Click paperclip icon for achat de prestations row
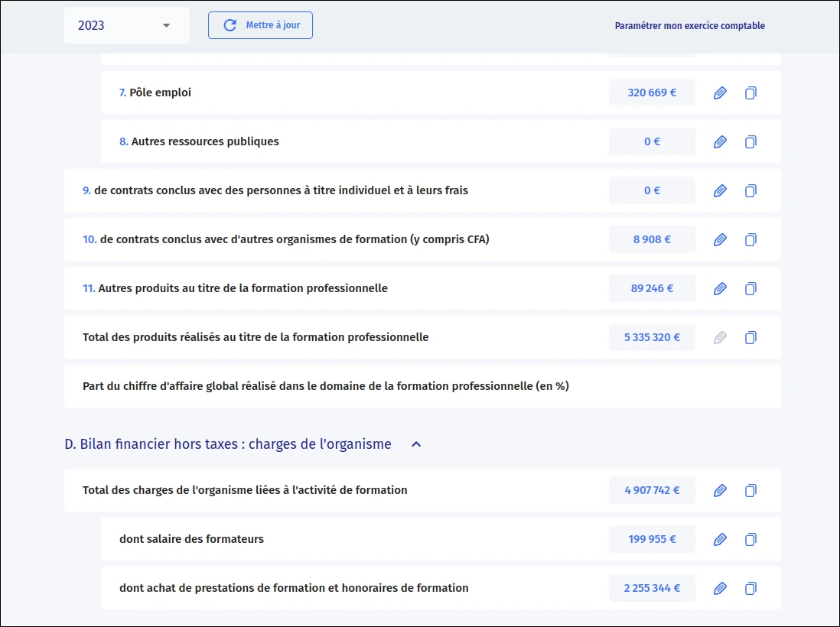This screenshot has width=840, height=627. pyautogui.click(x=720, y=589)
